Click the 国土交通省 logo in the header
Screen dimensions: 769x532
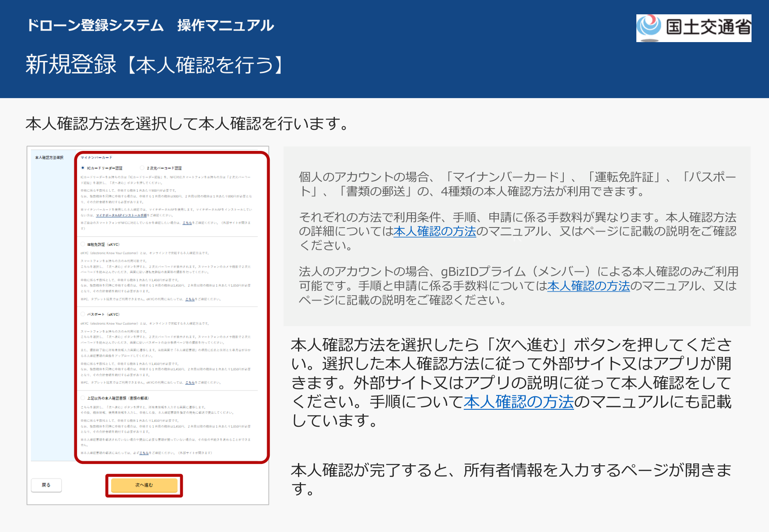(694, 28)
